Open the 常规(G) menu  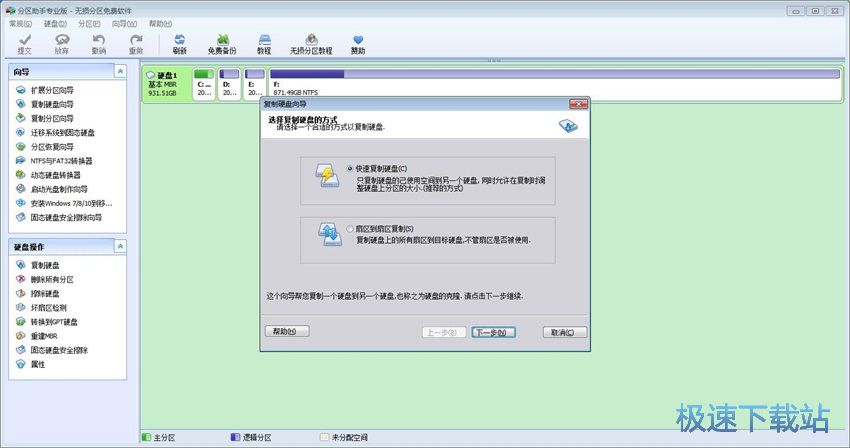[x=21, y=23]
